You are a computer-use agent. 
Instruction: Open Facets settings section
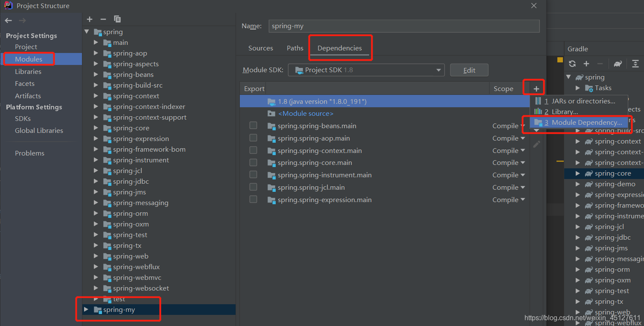click(x=25, y=84)
